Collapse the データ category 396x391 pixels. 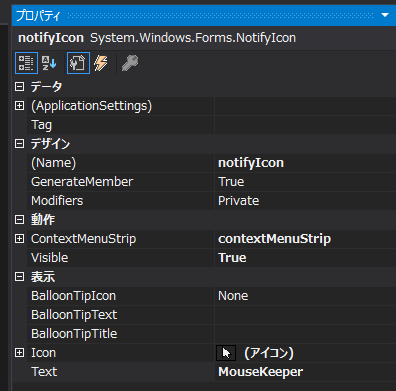[20, 87]
